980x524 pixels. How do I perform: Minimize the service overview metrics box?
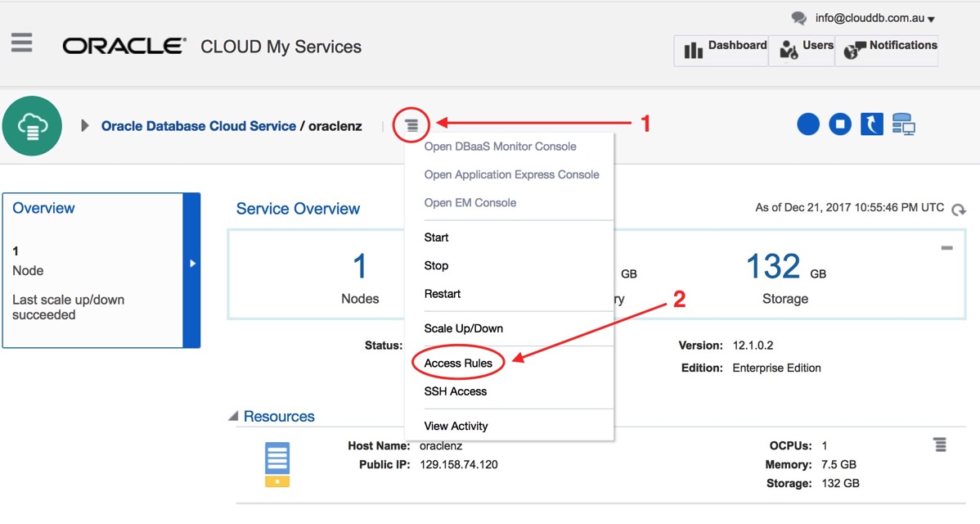pos(946,247)
